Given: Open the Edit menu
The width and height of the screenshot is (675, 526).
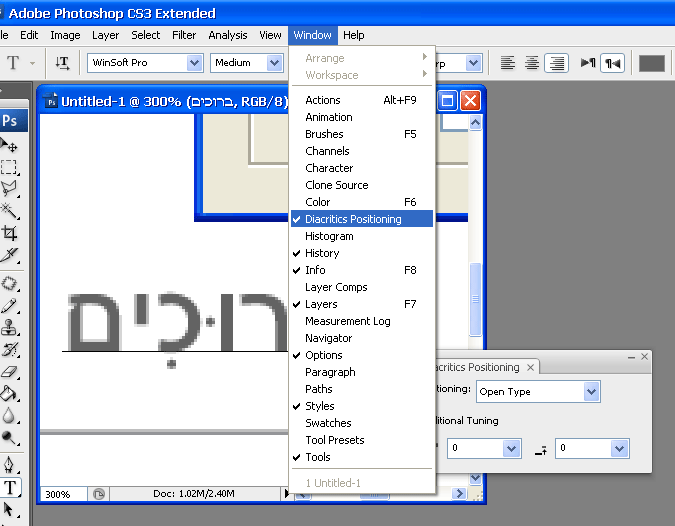Looking at the screenshot, I should pyautogui.click(x=29, y=35).
